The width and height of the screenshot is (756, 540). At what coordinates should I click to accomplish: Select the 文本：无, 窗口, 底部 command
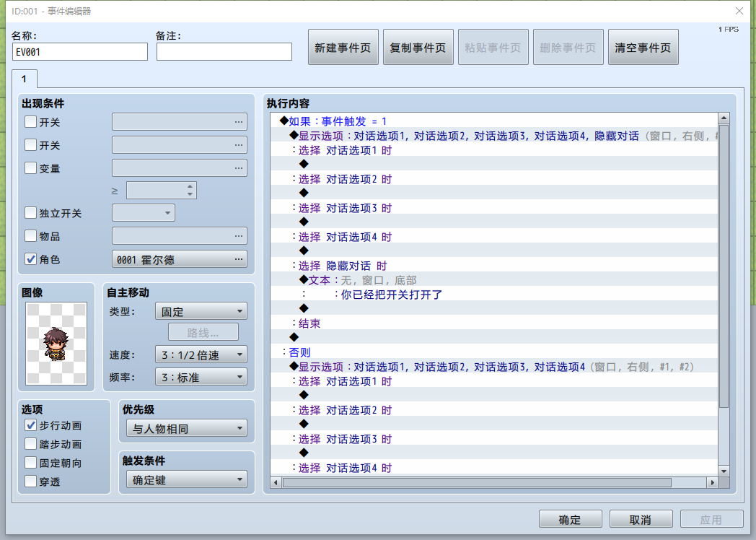click(x=494, y=280)
